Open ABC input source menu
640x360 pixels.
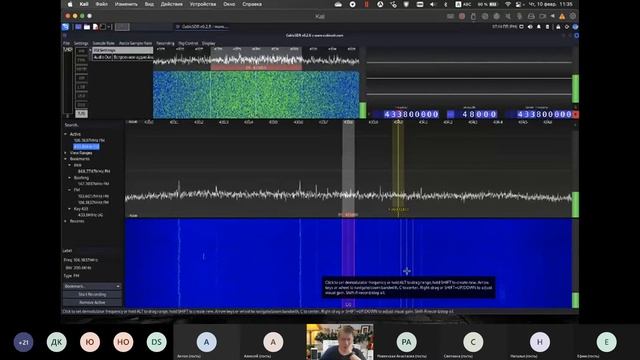[463, 4]
